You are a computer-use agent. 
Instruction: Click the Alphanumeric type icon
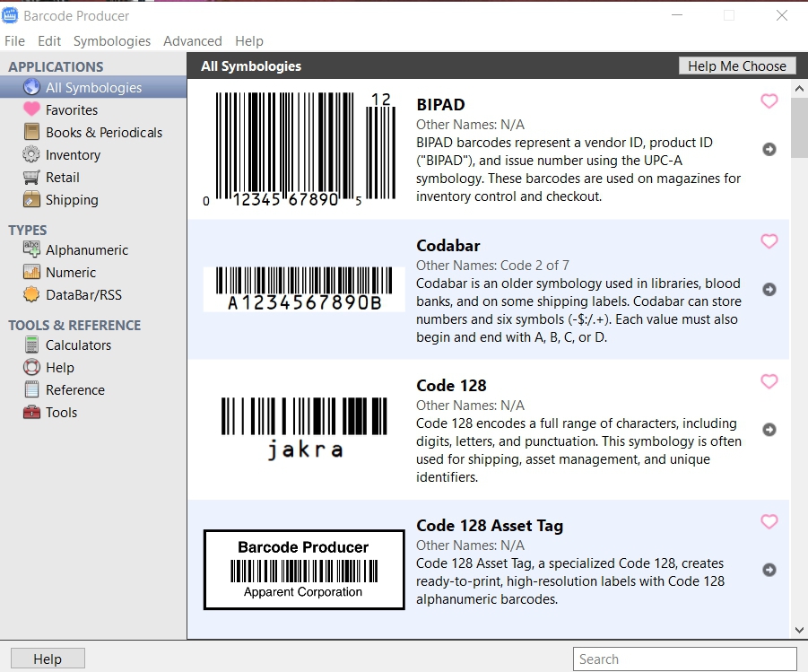[31, 249]
